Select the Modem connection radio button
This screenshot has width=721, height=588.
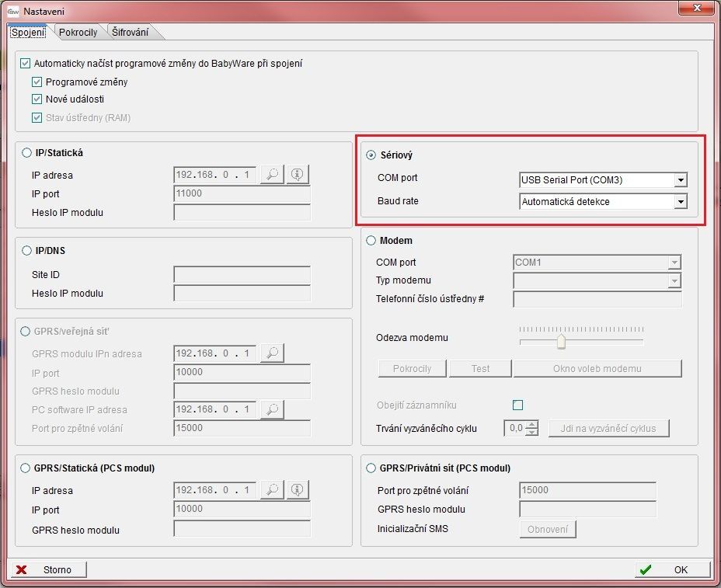coord(371,241)
